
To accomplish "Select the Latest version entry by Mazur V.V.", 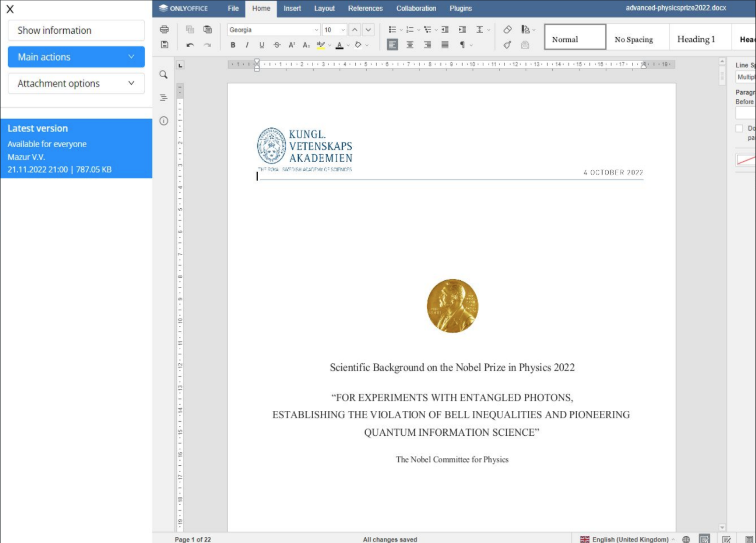I will (x=76, y=149).
